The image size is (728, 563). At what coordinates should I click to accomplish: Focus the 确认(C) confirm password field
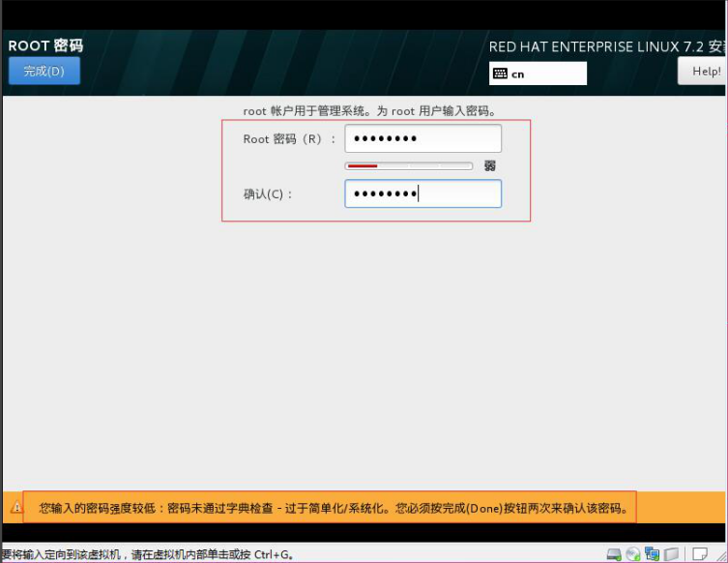(422, 193)
